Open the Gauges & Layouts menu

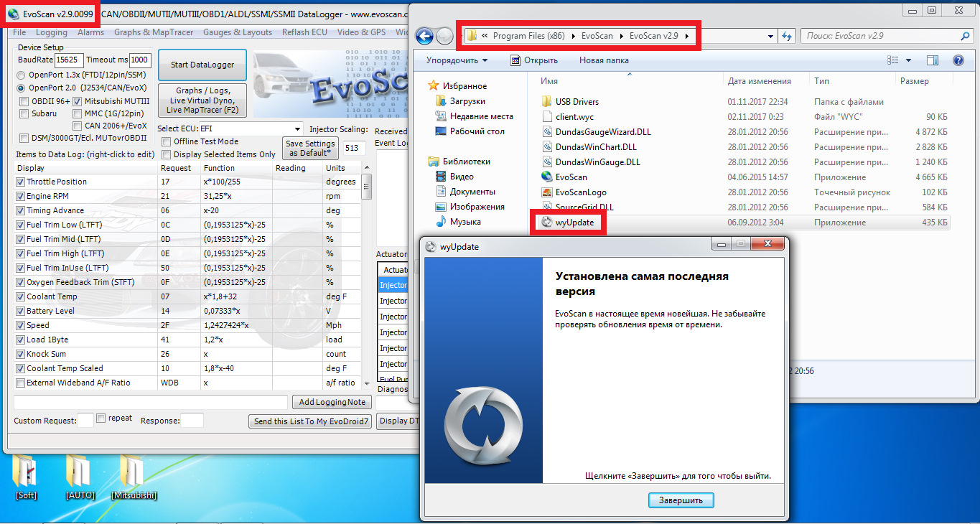238,32
